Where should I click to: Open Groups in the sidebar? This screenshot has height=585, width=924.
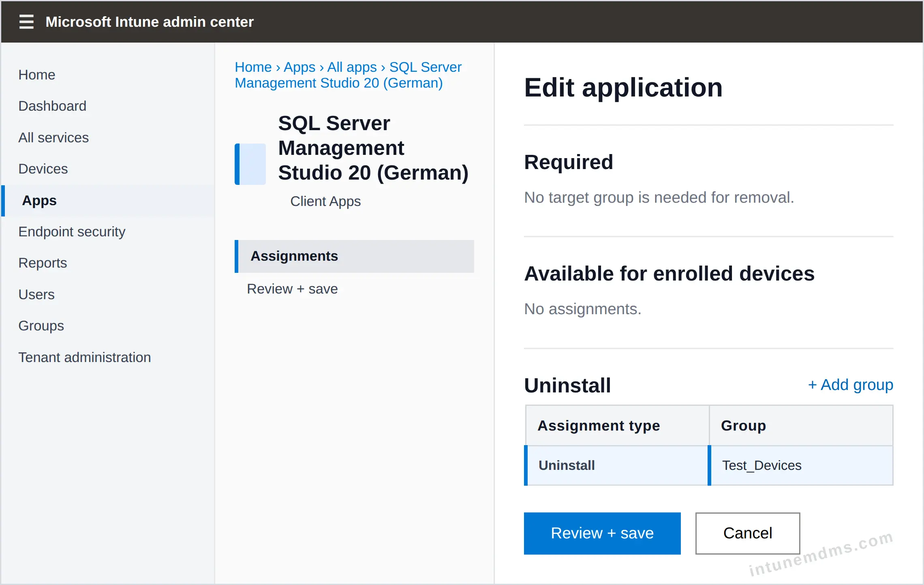point(41,326)
